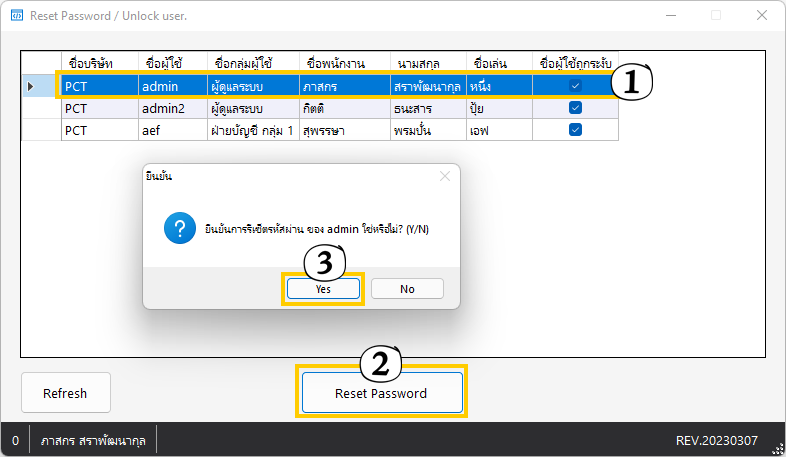The height and width of the screenshot is (457, 786).
Task: Close the confirmation dialog with X
Action: tap(445, 176)
